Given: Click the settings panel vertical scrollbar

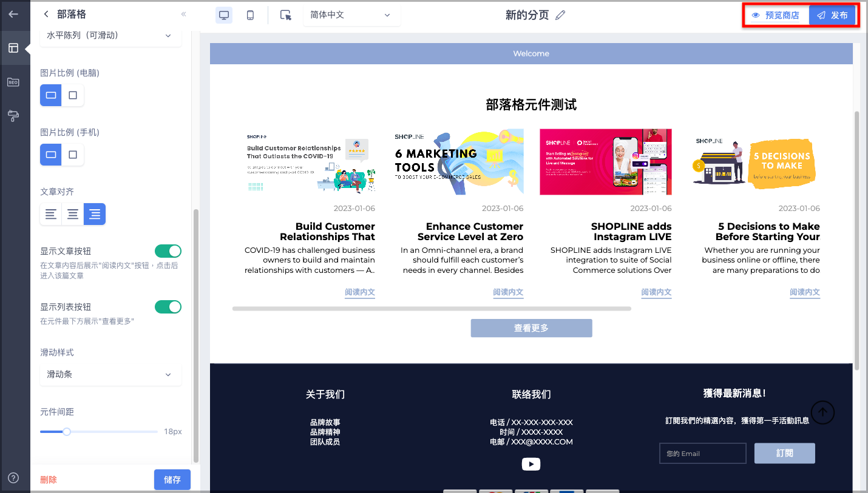Looking at the screenshot, I should click(x=195, y=336).
